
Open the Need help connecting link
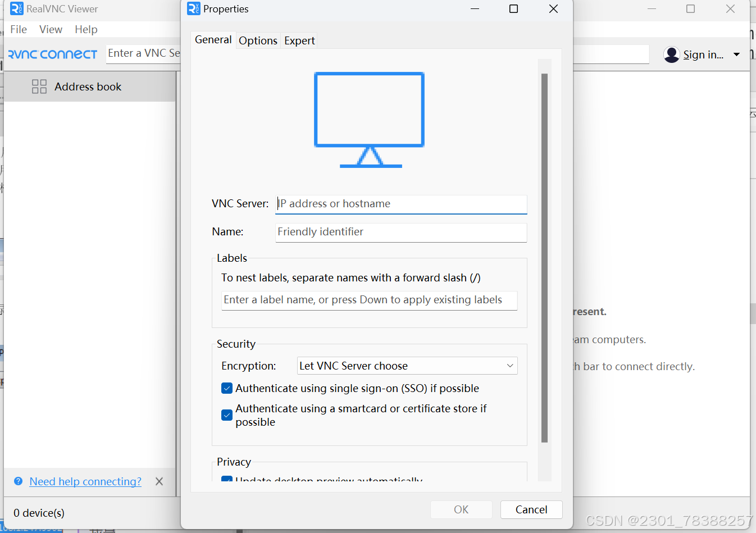point(85,481)
